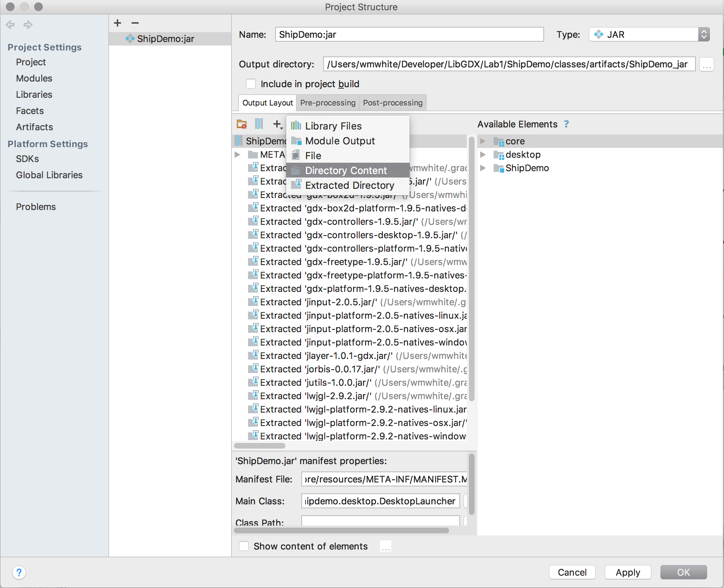This screenshot has width=724, height=588.
Task: Click the help button at the bottom left
Action: point(19,572)
